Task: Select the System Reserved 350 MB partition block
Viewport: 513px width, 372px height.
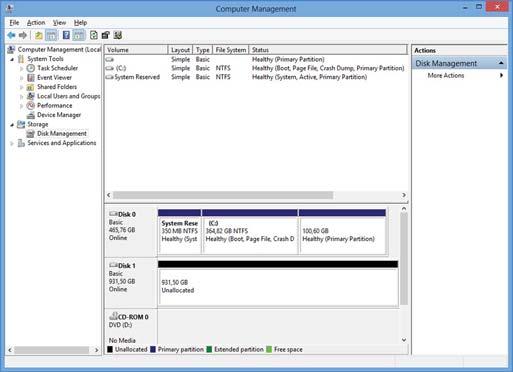Action: [x=180, y=231]
